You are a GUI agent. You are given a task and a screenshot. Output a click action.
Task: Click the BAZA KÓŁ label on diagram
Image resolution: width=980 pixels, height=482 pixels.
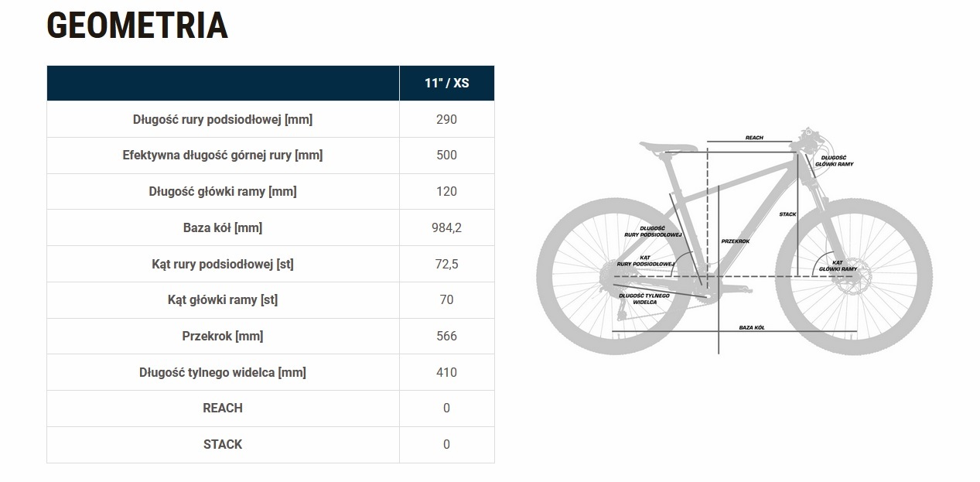(751, 328)
